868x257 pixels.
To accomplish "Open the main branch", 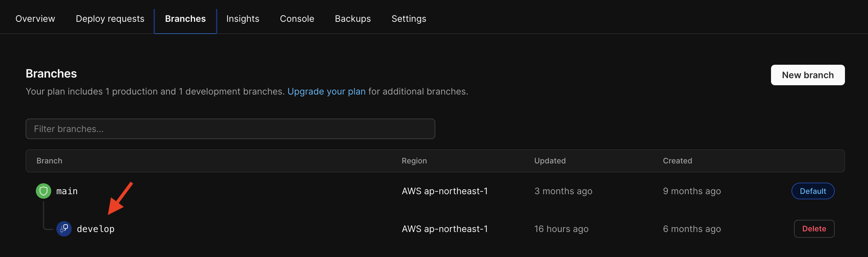I will pyautogui.click(x=67, y=191).
